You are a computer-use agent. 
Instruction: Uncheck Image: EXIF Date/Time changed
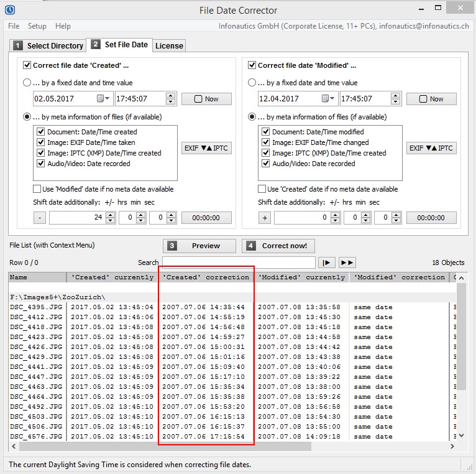(265, 142)
